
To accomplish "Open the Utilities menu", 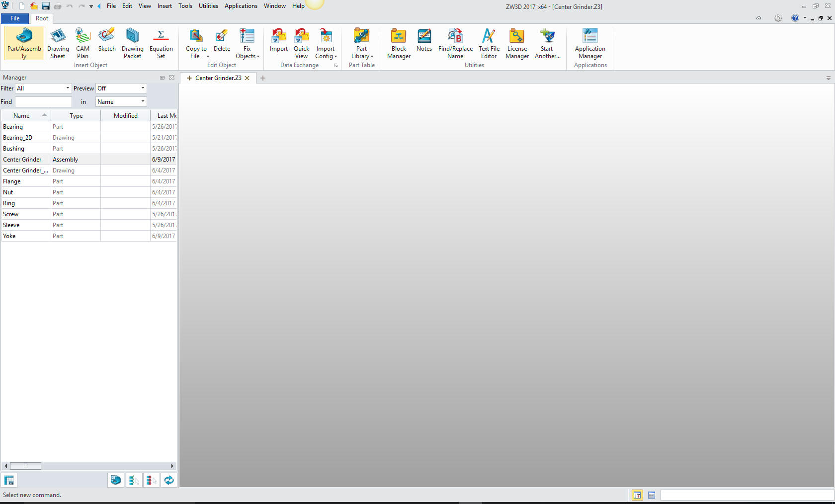I will pos(208,6).
